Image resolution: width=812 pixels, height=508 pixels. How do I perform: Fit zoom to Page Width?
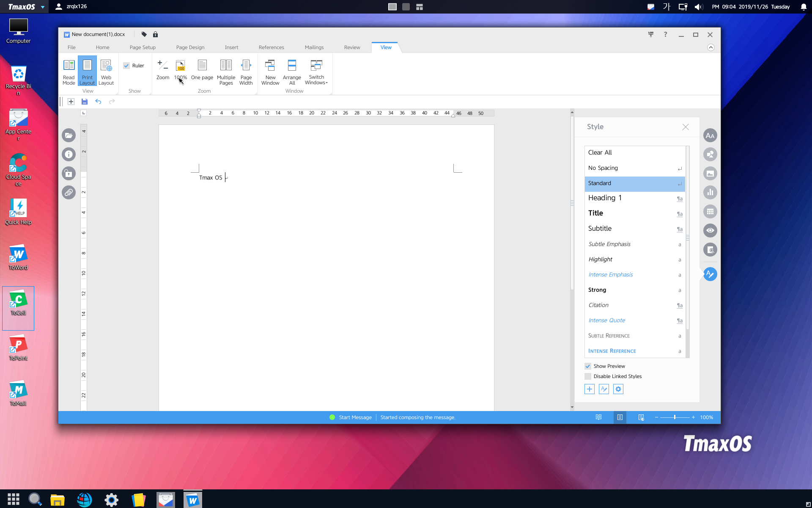point(246,72)
